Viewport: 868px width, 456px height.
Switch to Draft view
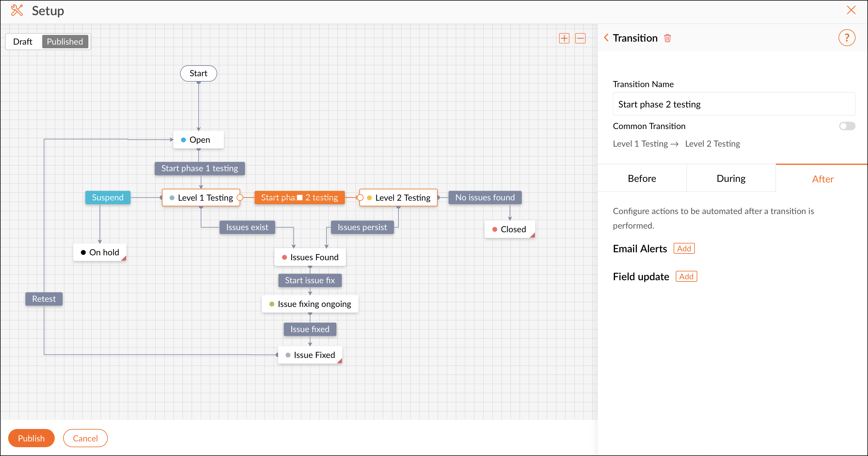(22, 42)
